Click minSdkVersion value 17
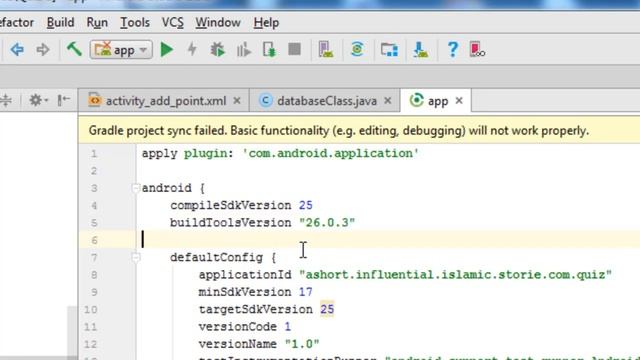Image resolution: width=640 pixels, height=360 pixels. click(306, 292)
